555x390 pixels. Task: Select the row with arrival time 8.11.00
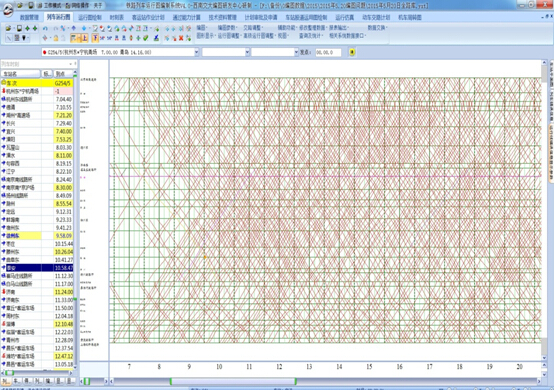tap(37, 155)
